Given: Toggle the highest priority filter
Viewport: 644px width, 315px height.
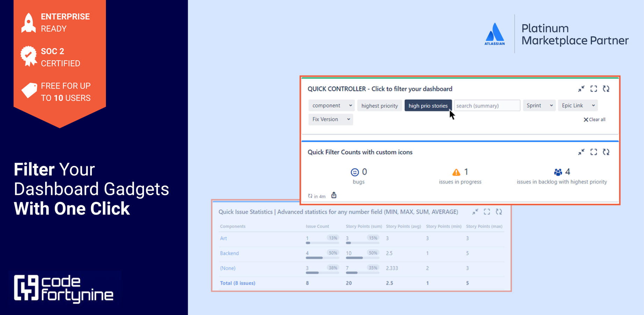Looking at the screenshot, I should click(x=379, y=106).
